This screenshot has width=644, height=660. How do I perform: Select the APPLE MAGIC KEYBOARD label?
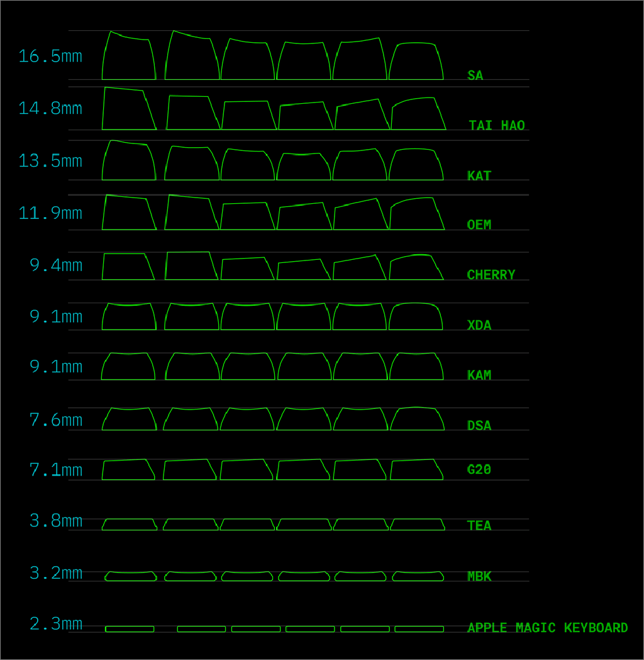pos(547,627)
